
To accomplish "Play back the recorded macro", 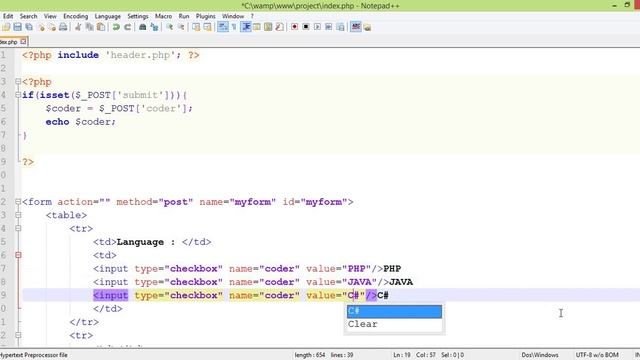I will [317, 27].
